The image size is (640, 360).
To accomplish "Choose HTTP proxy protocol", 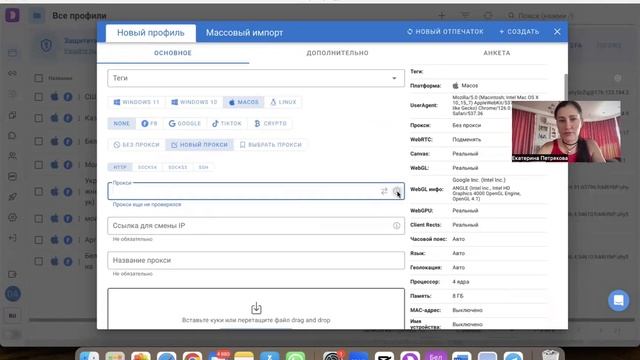I will 120,167.
